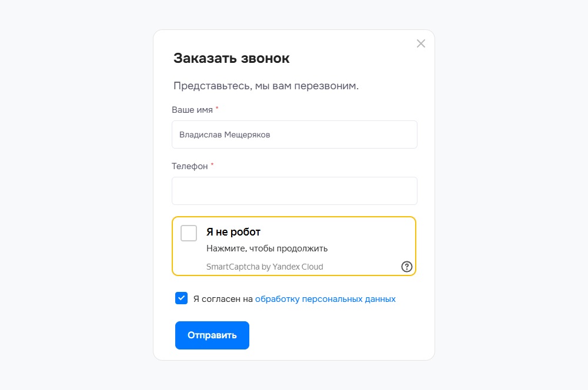This screenshot has height=390, width=588.
Task: Click the entered first name Владислав
Action: [x=201, y=135]
